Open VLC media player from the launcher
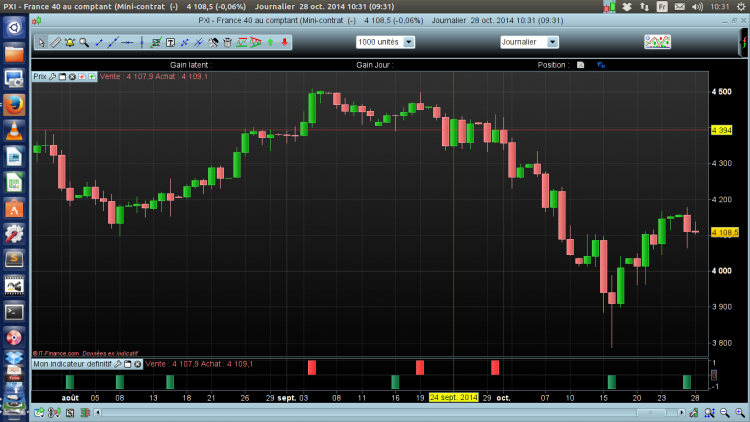 point(14,130)
